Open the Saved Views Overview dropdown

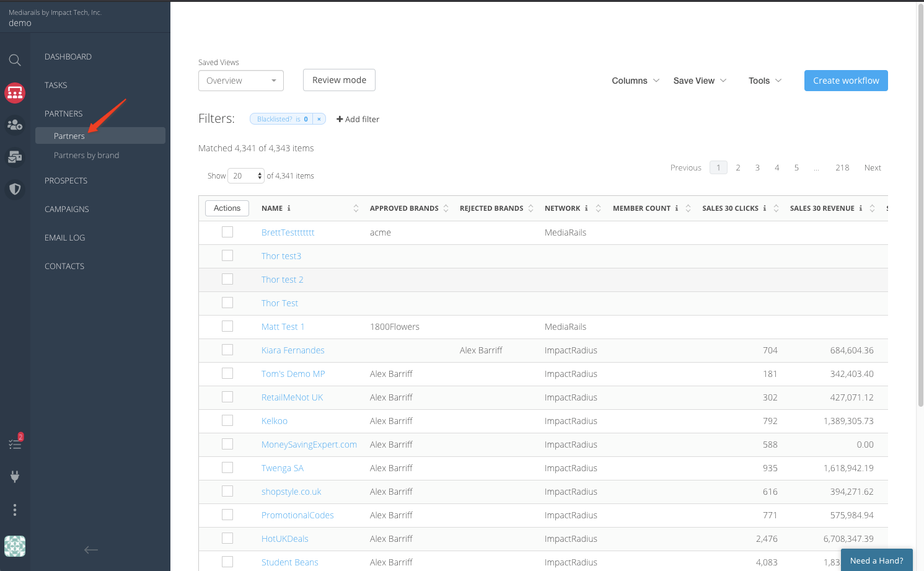[x=240, y=81]
